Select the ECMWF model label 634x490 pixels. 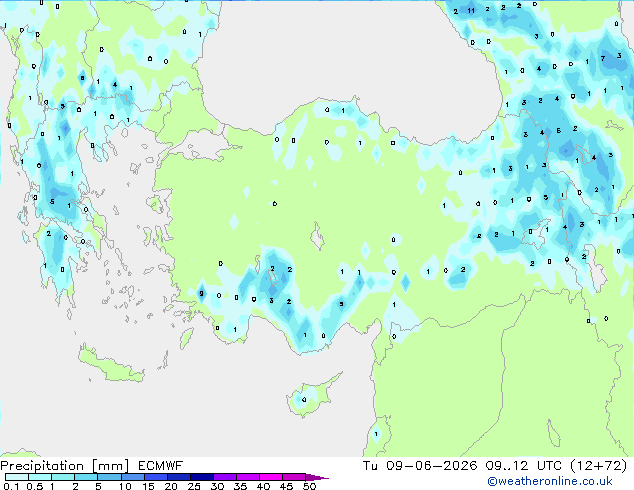161,466
